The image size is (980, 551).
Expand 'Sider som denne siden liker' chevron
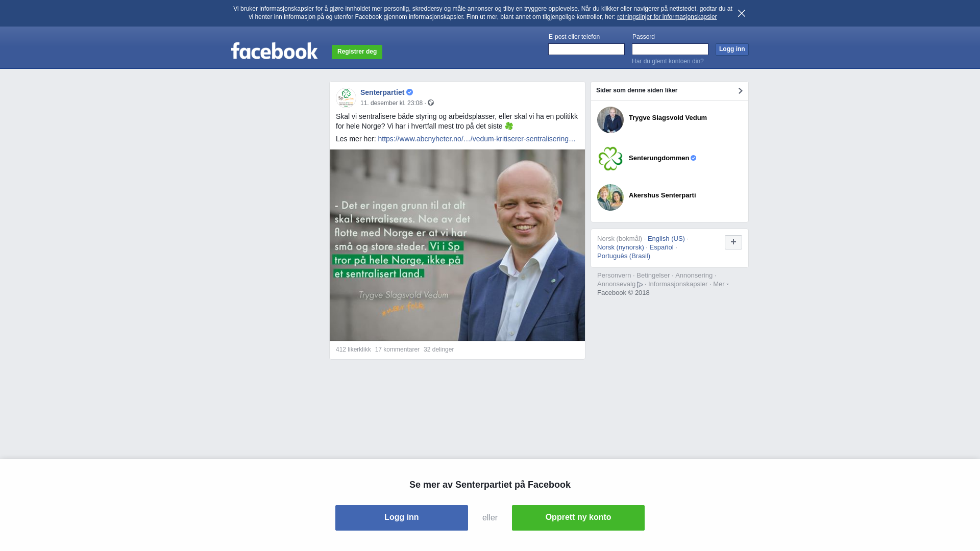pyautogui.click(x=740, y=91)
